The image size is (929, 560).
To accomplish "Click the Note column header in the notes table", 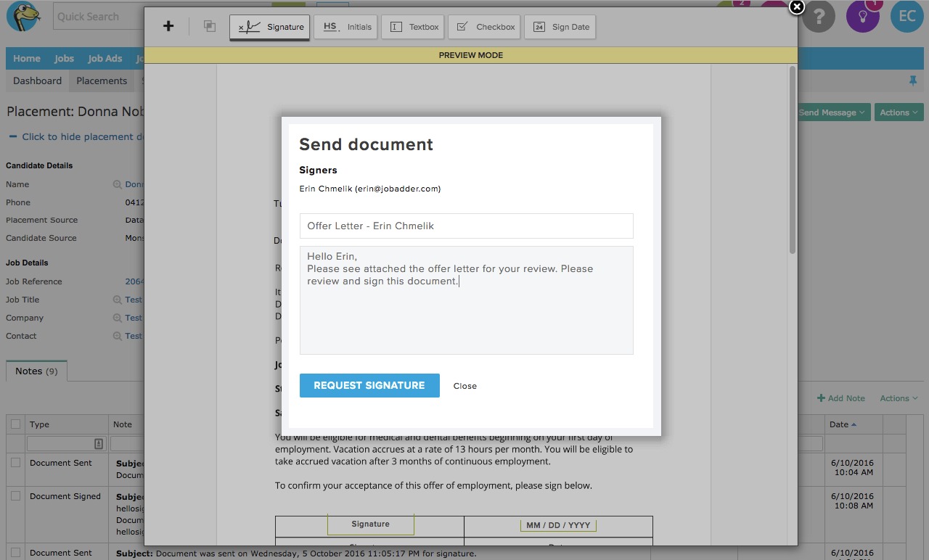I will point(123,424).
